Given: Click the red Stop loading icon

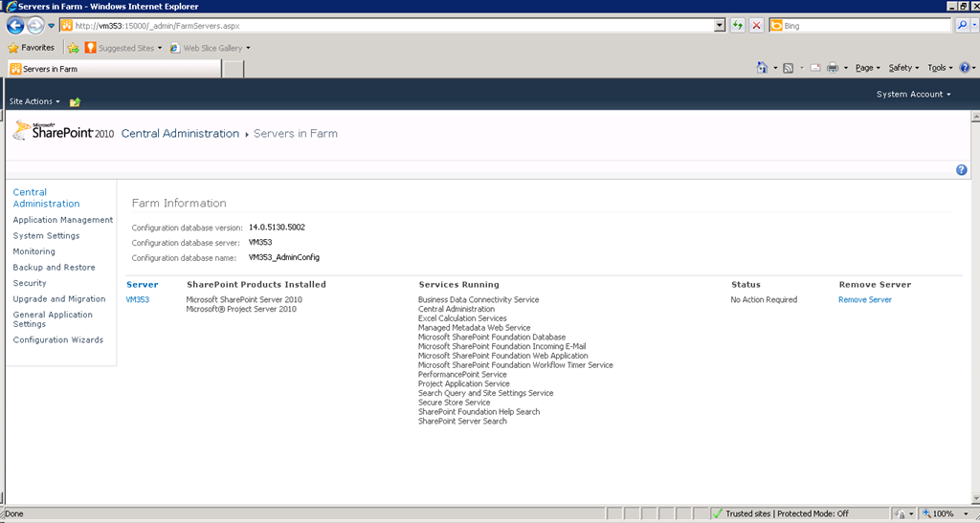Looking at the screenshot, I should coord(756,26).
